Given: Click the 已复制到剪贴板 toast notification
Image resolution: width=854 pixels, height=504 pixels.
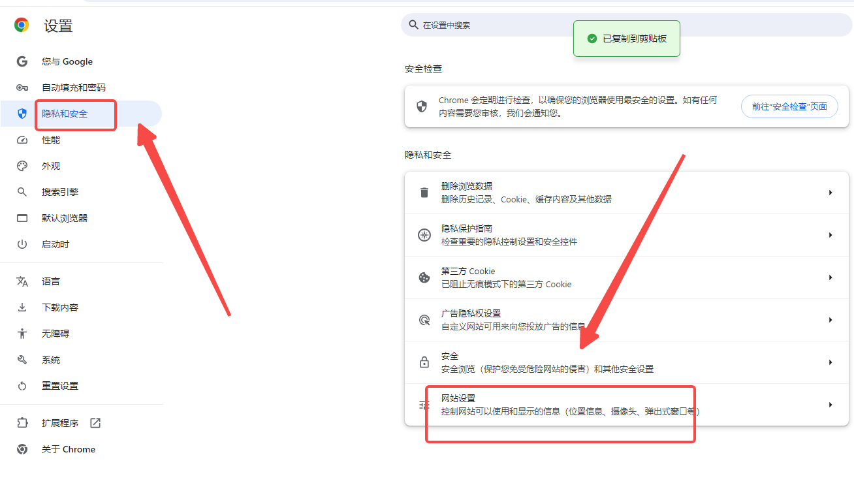Looking at the screenshot, I should (627, 39).
